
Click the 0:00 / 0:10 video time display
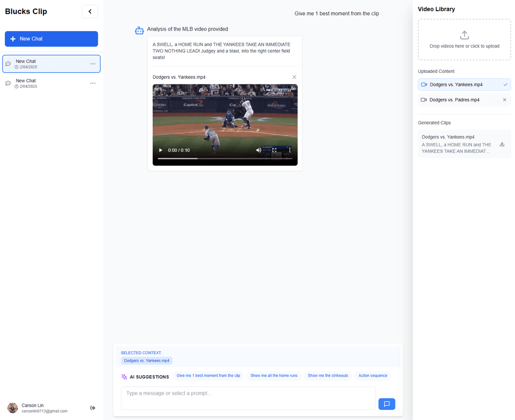[x=179, y=150]
